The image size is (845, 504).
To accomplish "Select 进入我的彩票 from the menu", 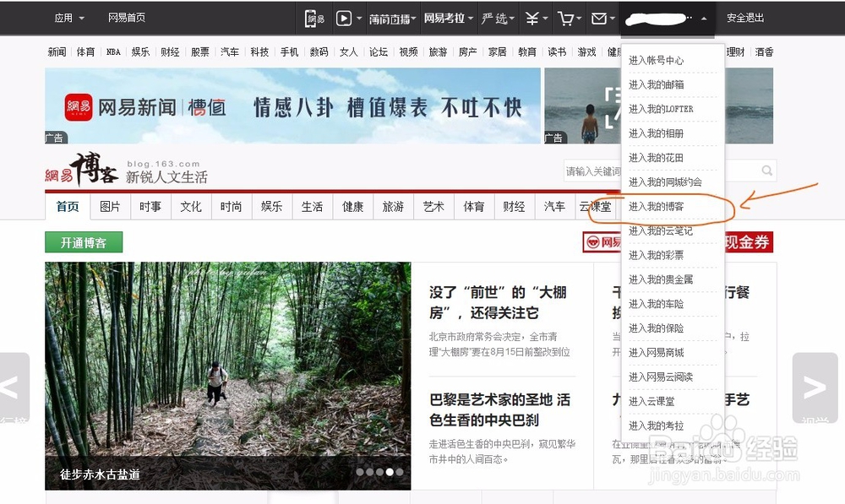I will 656,255.
